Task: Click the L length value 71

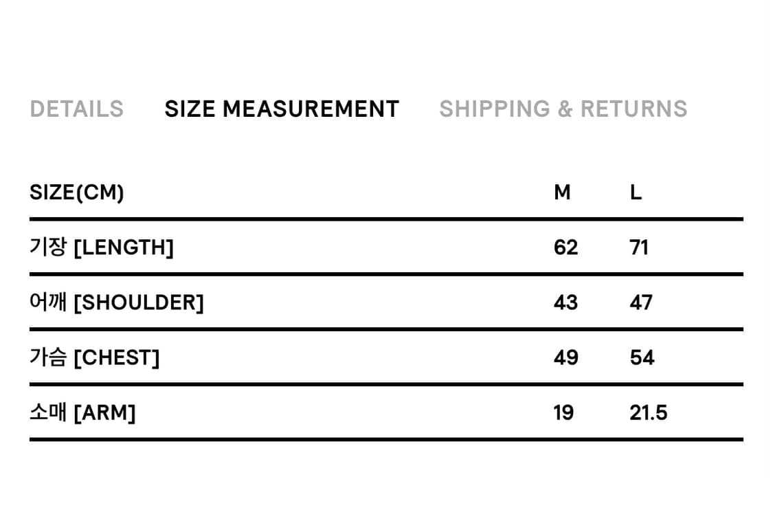Action: click(x=639, y=247)
